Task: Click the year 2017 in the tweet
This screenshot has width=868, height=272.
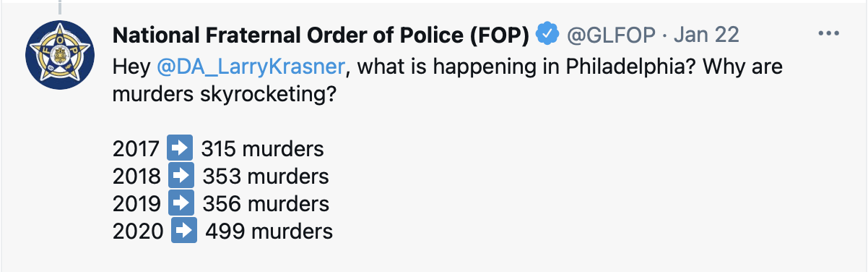Action: [x=136, y=149]
